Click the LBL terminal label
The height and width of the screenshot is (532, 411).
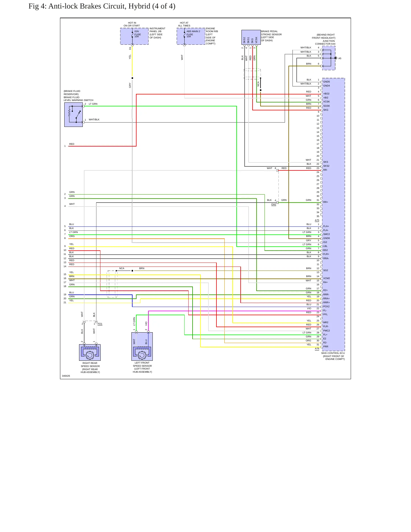pos(325,246)
